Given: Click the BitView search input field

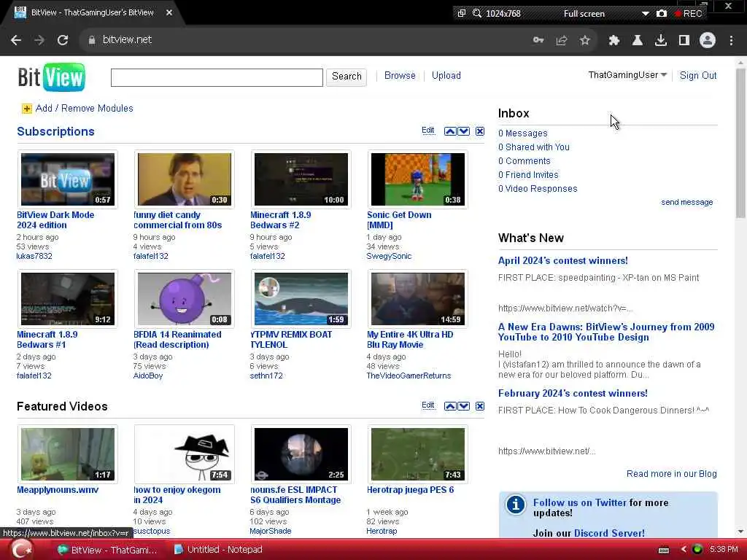Looking at the screenshot, I should (x=217, y=77).
